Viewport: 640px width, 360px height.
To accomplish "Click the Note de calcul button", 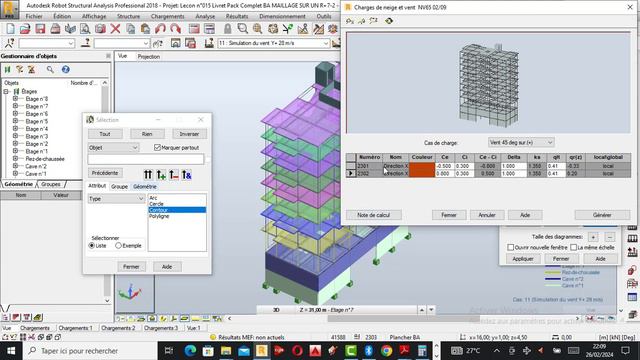I will click(373, 215).
